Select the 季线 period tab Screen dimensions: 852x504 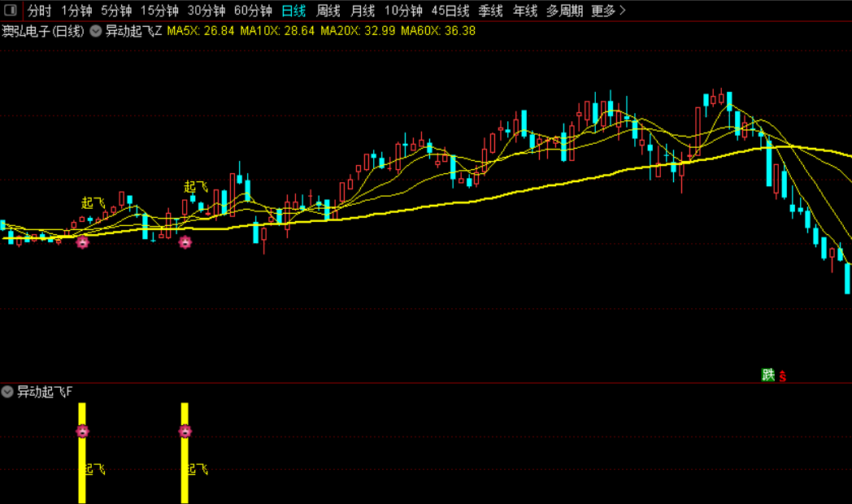point(490,11)
